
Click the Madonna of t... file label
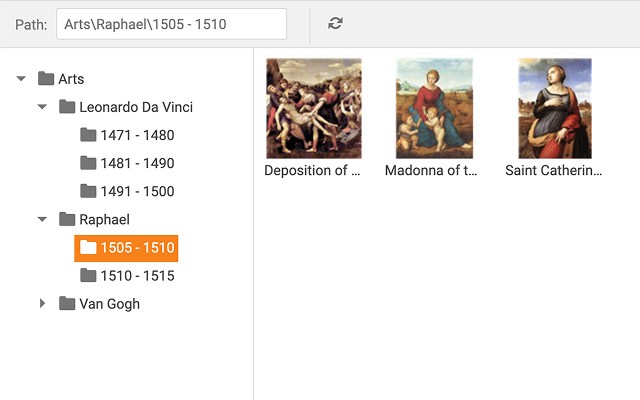pyautogui.click(x=431, y=170)
